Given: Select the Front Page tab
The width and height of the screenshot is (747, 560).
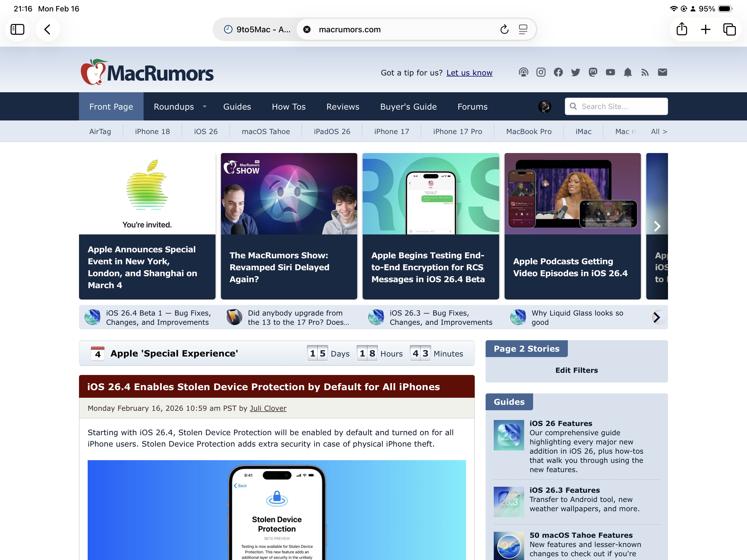Looking at the screenshot, I should click(x=111, y=107).
